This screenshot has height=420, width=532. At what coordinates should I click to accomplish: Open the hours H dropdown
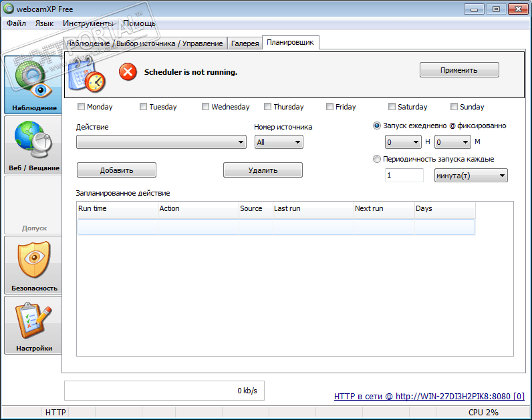coord(403,142)
